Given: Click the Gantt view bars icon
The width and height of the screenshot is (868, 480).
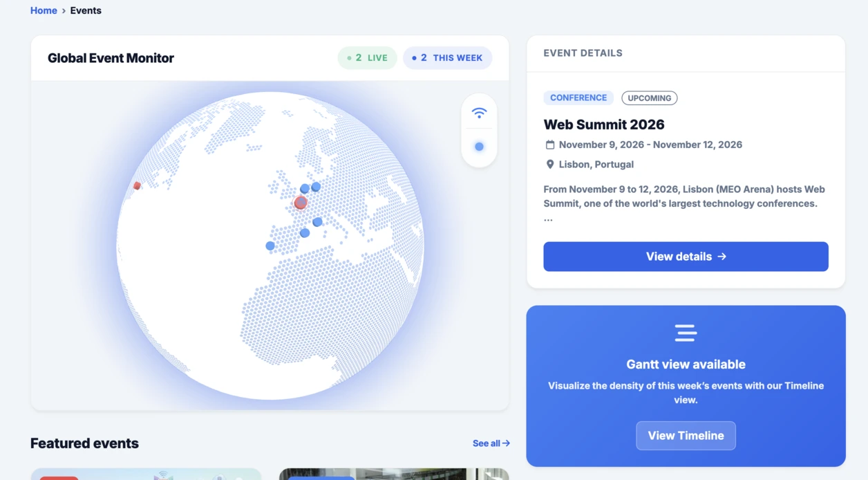Looking at the screenshot, I should click(686, 333).
